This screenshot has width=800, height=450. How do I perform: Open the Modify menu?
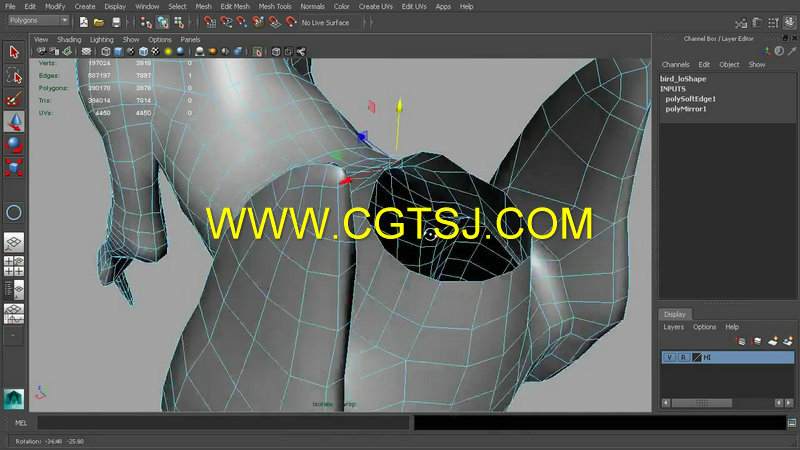[x=55, y=7]
